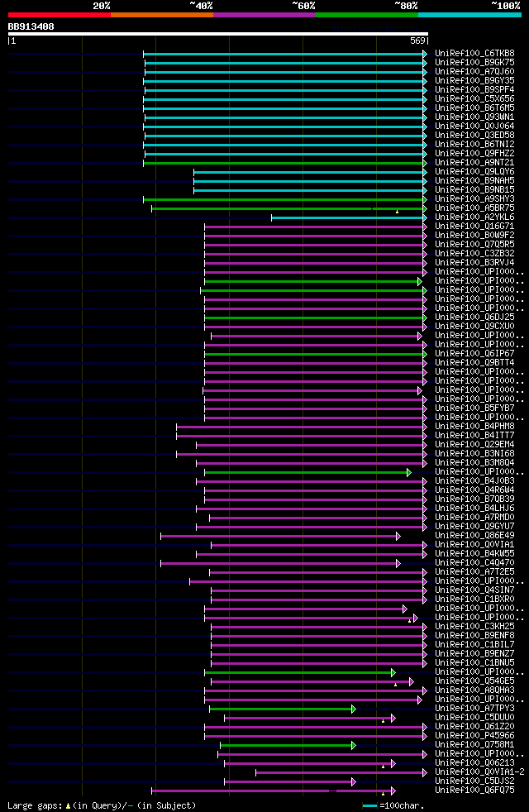Select the UniRef100_C5DJS2 label
This screenshot has height=812, width=529.
pyautogui.click(x=474, y=781)
